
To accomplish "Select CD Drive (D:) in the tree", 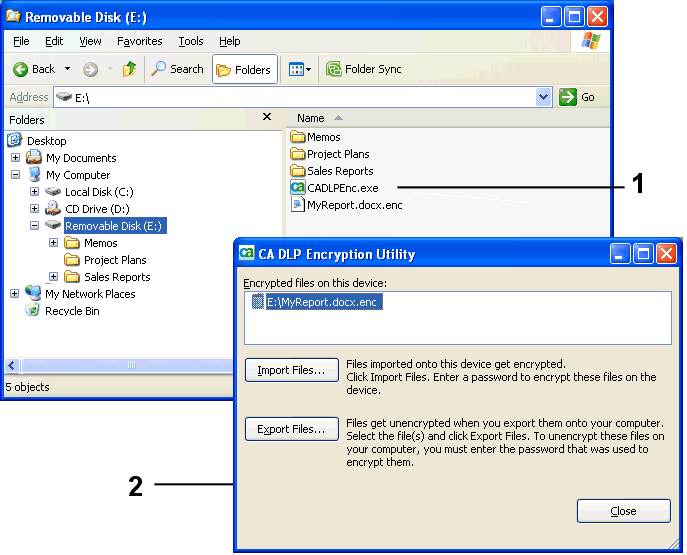I will point(88,209).
